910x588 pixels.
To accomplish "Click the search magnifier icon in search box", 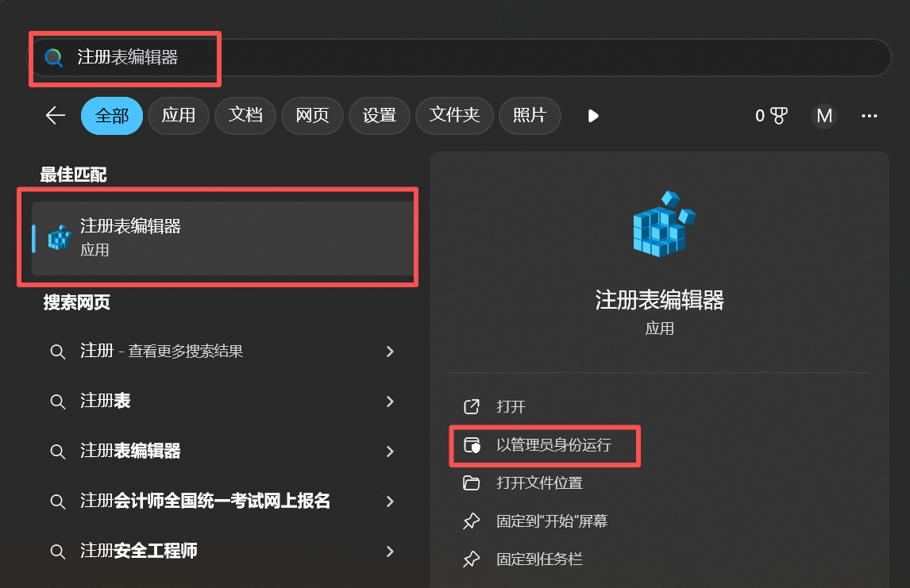I will pos(54,57).
